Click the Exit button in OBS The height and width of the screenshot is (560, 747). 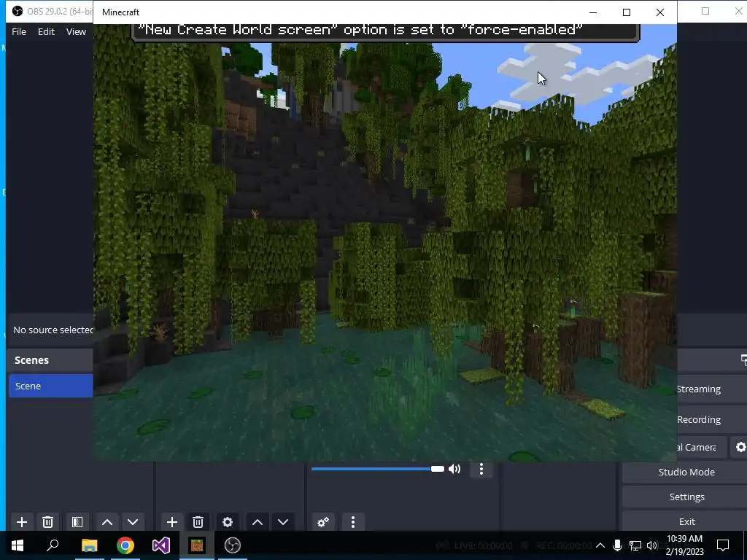click(x=686, y=521)
